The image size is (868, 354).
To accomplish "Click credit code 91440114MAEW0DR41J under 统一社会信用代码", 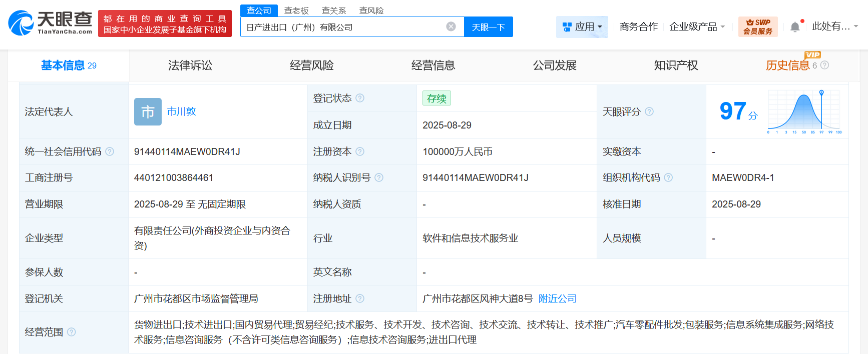I will (x=187, y=151).
